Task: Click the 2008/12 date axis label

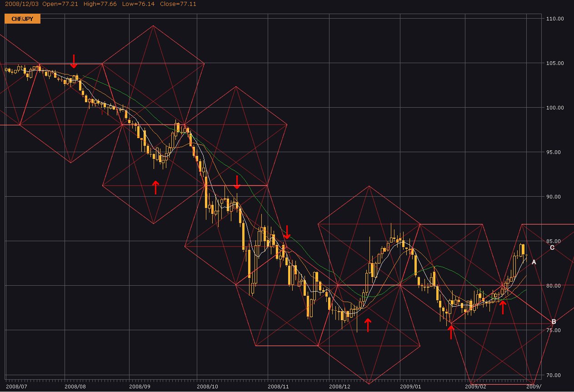Action: click(x=339, y=387)
